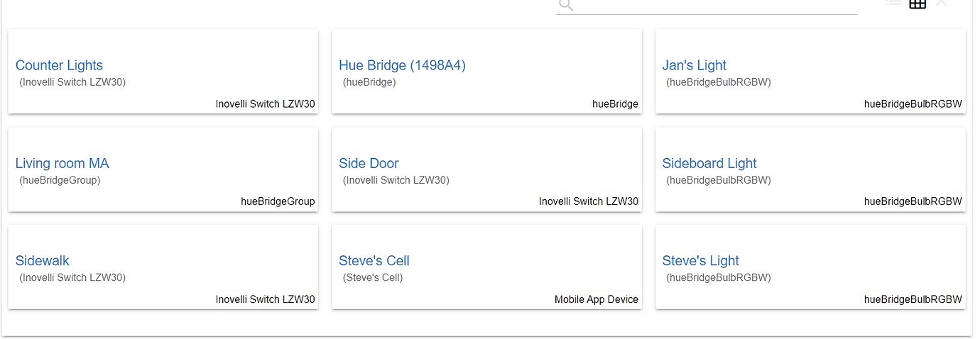Image resolution: width=980 pixels, height=339 pixels.
Task: Collapse the device panel using the chevron
Action: [942, 4]
